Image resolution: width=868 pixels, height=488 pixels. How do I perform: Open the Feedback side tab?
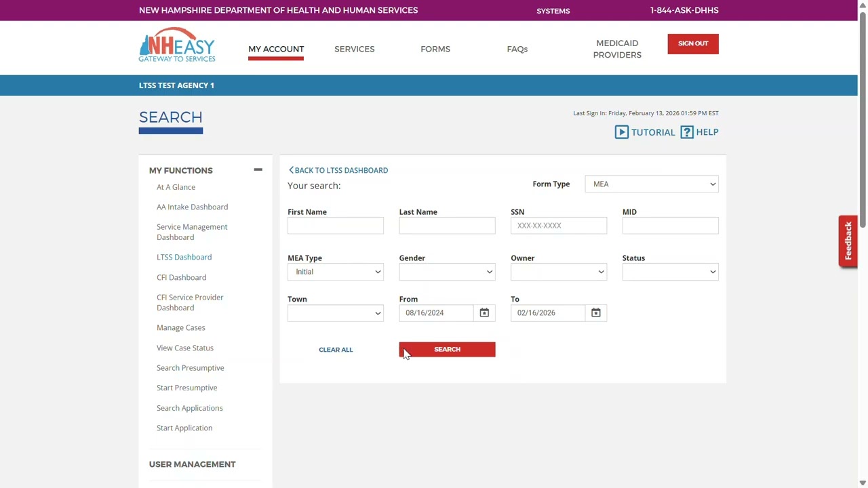[848, 241]
